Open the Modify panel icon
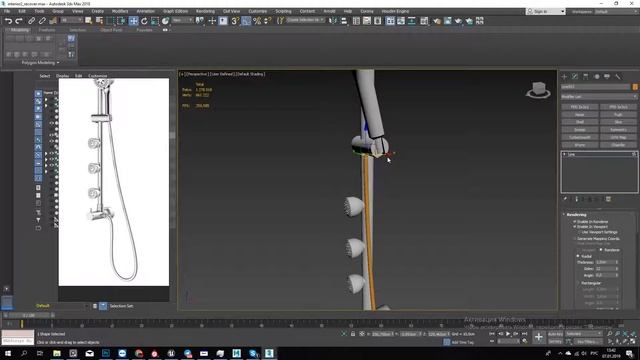This screenshot has height=360, width=640. pyautogui.click(x=575, y=76)
